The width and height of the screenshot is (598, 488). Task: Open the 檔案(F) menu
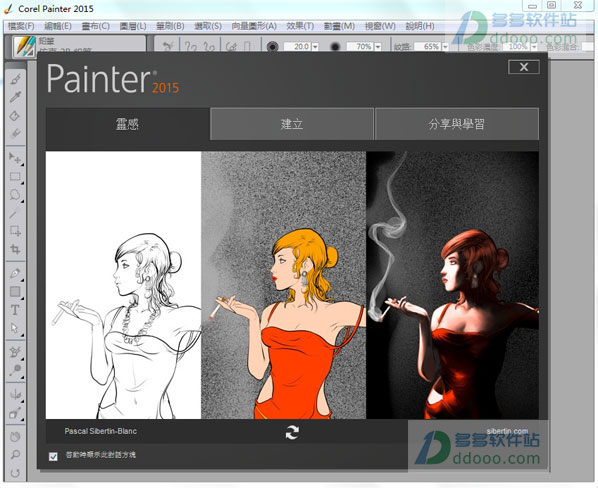coord(21,26)
